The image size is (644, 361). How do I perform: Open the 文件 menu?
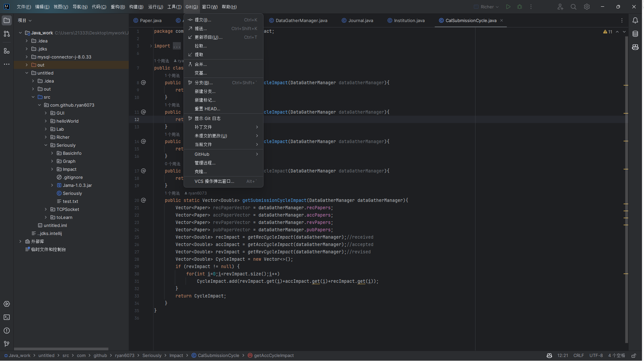(24, 7)
